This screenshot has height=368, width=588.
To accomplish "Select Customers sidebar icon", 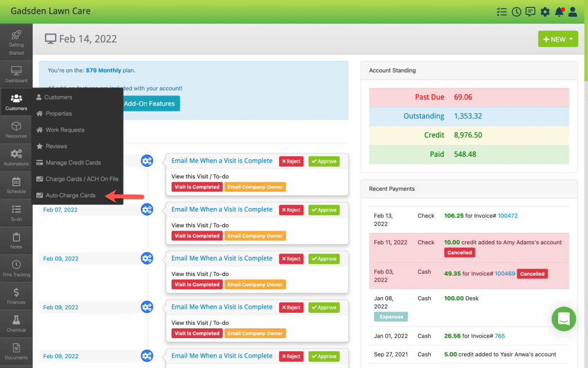I will [x=16, y=102].
